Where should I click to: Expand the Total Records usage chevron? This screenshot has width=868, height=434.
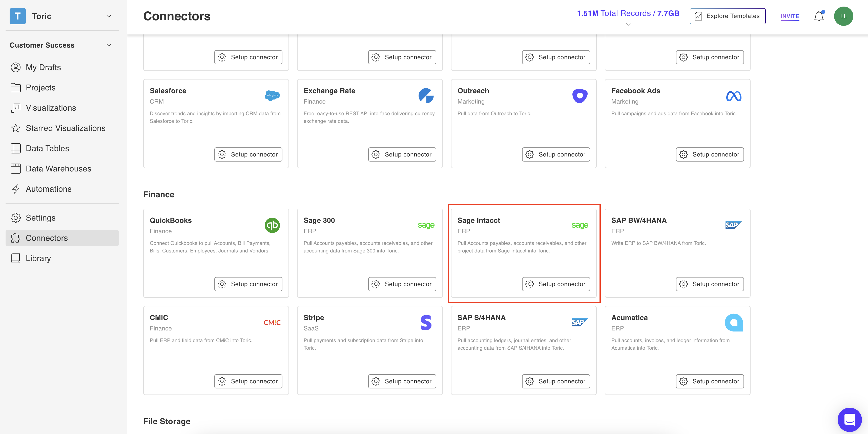click(x=628, y=24)
